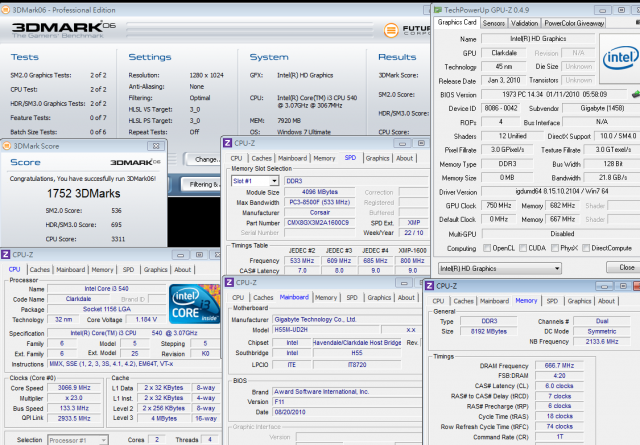Viewport: 640px width, 445px height.
Task: Click the BIOS Version field in GPU-Z
Action: 554,94
